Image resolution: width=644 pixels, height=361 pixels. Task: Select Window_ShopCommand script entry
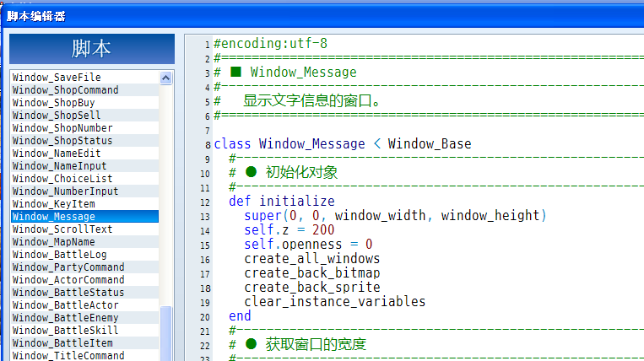coord(85,90)
